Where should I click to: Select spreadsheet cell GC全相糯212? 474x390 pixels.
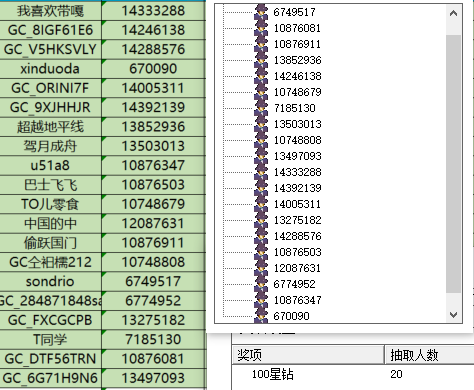[50, 262]
